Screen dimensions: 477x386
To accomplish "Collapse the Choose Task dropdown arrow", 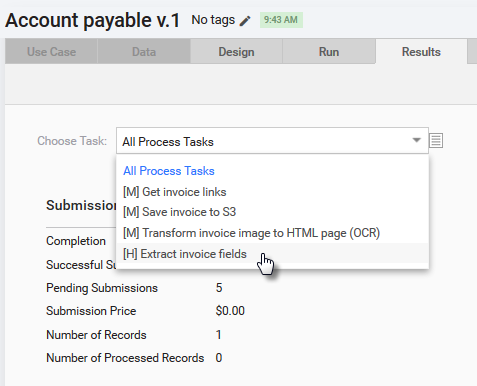I will 416,140.
